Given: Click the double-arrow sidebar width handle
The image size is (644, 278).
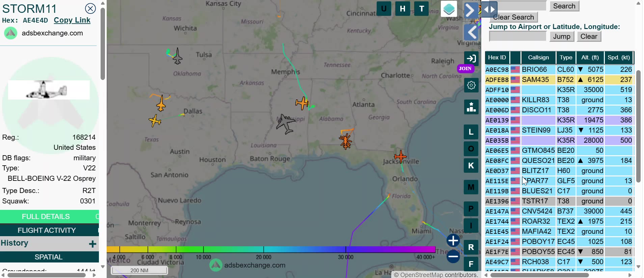Looking at the screenshot, I should (489, 9).
